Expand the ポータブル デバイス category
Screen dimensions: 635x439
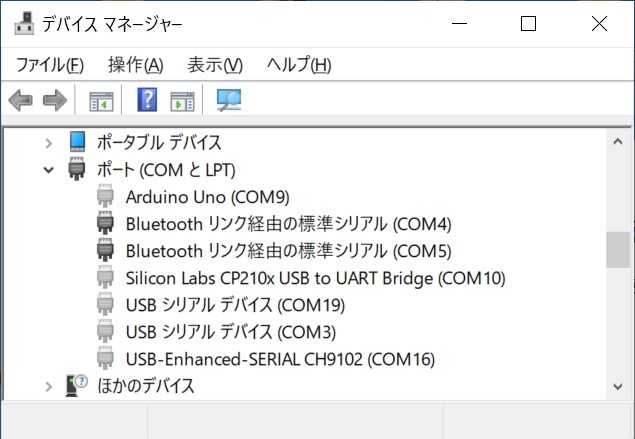coord(49,143)
